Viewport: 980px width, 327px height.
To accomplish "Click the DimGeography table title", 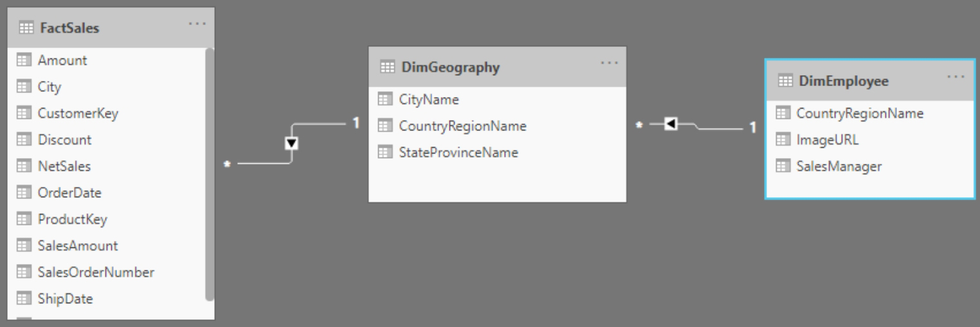I will coord(450,67).
